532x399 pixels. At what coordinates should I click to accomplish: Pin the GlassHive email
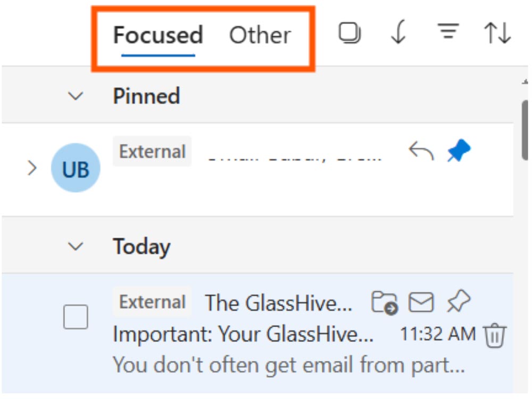[459, 303]
